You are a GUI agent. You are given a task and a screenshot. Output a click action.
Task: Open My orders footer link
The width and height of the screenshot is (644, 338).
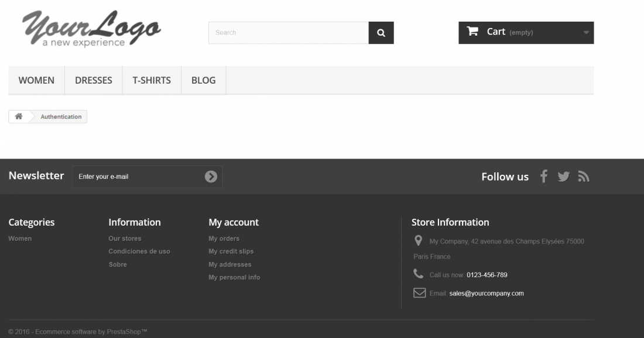click(224, 239)
